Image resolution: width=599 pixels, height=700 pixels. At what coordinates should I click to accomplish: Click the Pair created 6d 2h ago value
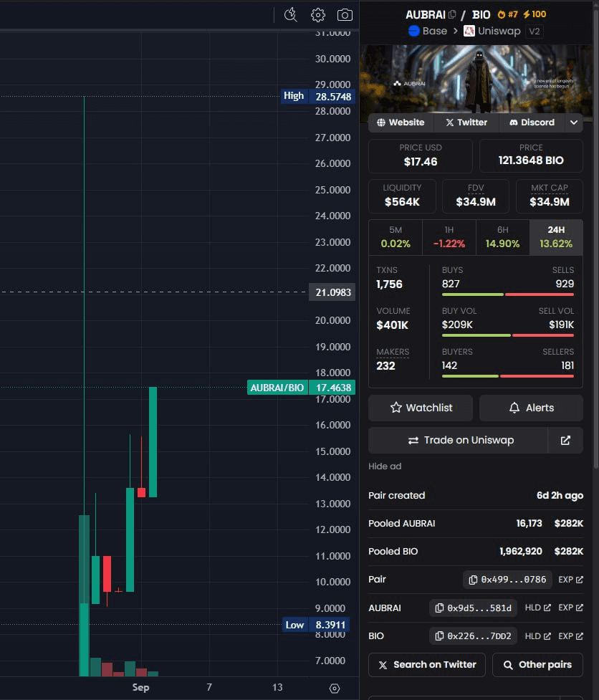[x=560, y=496]
